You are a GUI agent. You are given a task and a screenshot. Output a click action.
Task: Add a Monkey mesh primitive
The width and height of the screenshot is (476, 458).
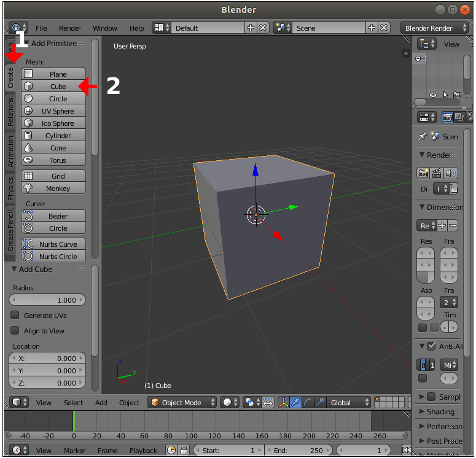coord(53,188)
